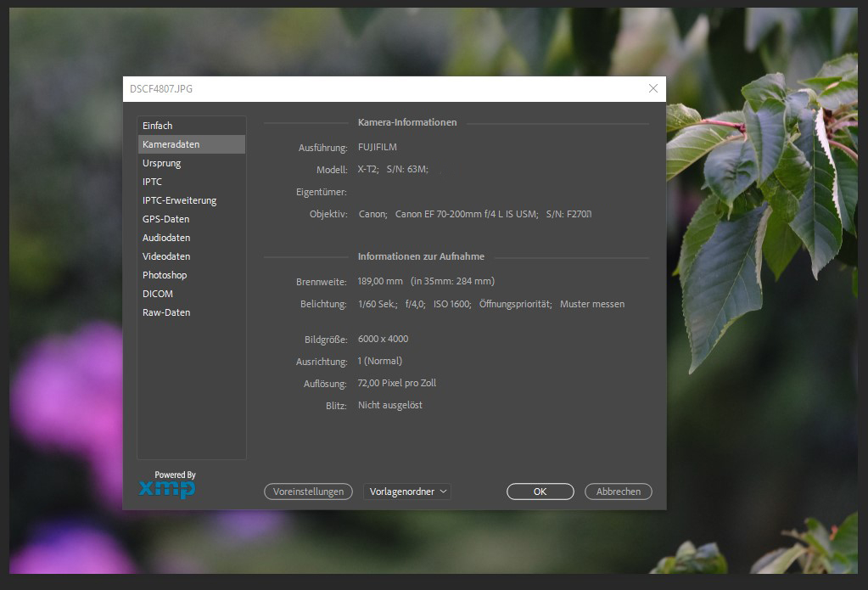Open the Ursprung section

click(x=191, y=163)
